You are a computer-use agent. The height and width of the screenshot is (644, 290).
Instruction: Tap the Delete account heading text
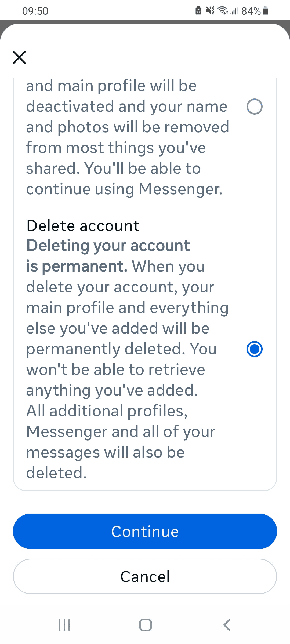pyautogui.click(x=83, y=226)
